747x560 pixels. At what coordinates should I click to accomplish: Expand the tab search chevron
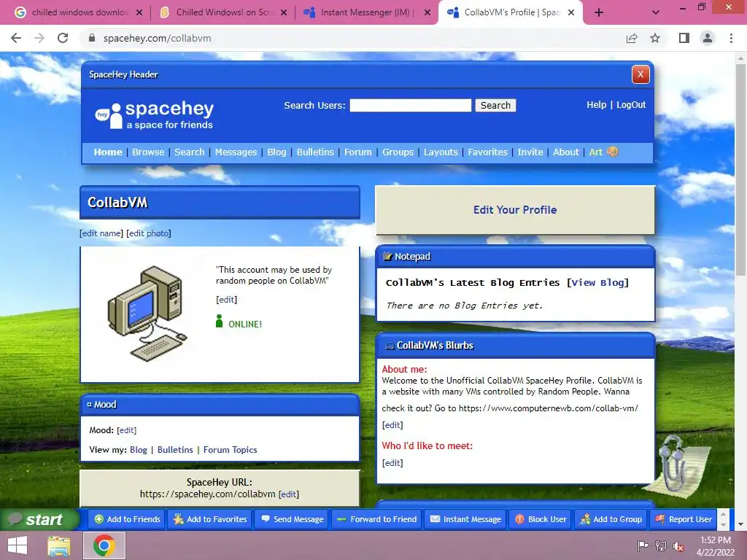pyautogui.click(x=656, y=12)
